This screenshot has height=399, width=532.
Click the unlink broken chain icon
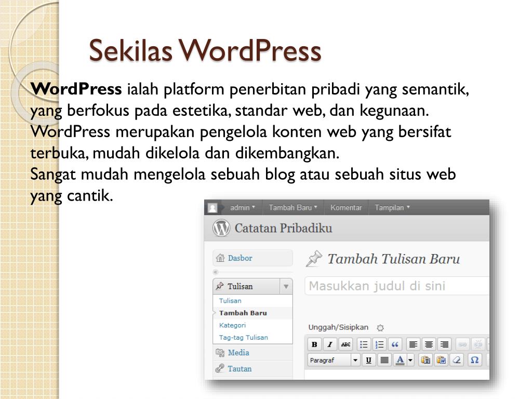point(478,344)
